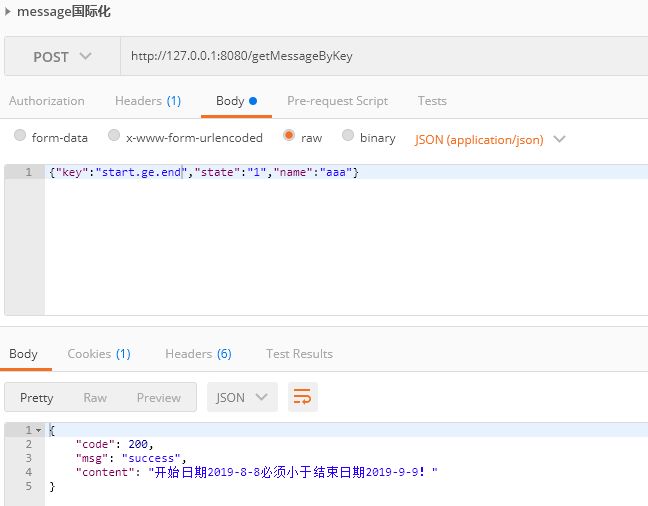Screen dimensions: 648x506
Task: Switch response view to Preview
Action: [159, 398]
